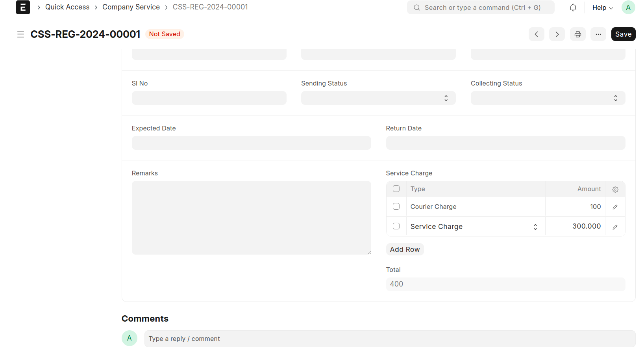
Task: Open the three-dots more options menu
Action: point(598,34)
